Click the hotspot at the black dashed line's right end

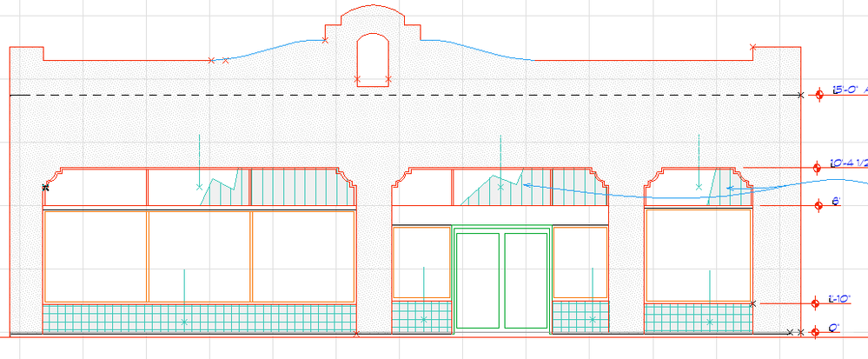tap(800, 96)
